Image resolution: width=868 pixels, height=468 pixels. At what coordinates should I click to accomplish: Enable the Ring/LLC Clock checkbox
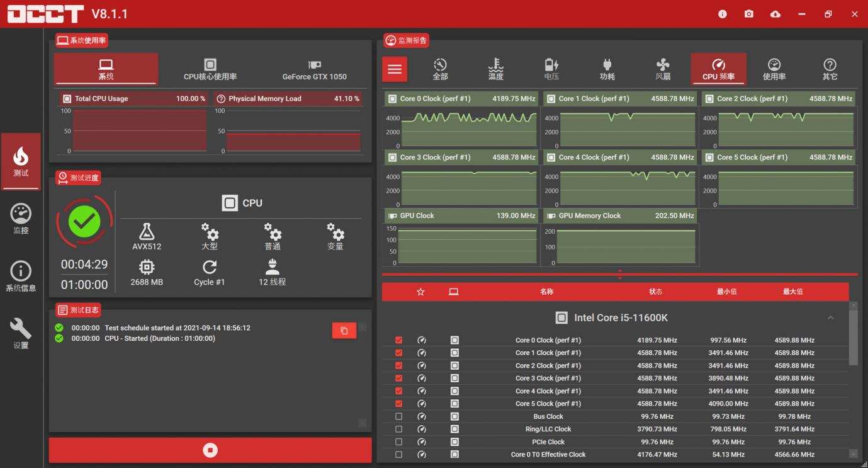click(x=398, y=429)
